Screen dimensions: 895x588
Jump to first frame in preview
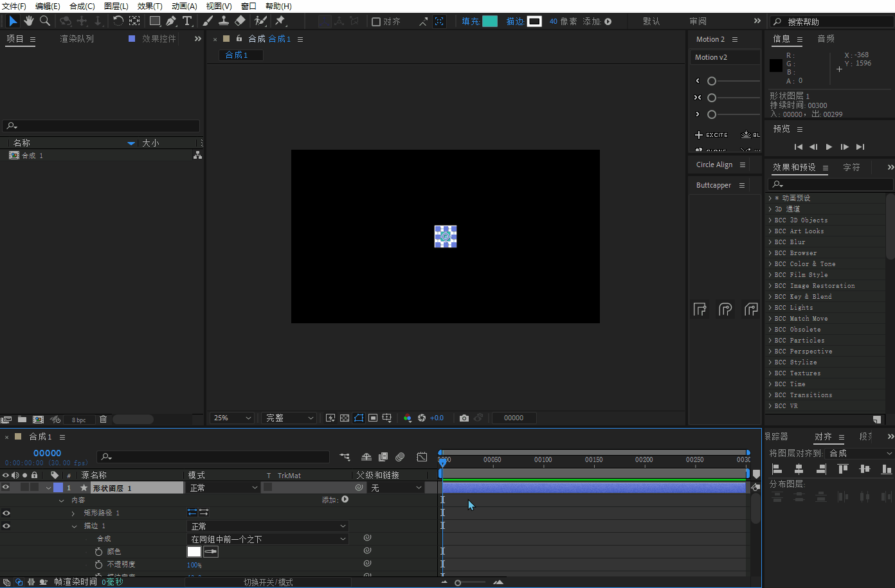click(798, 147)
